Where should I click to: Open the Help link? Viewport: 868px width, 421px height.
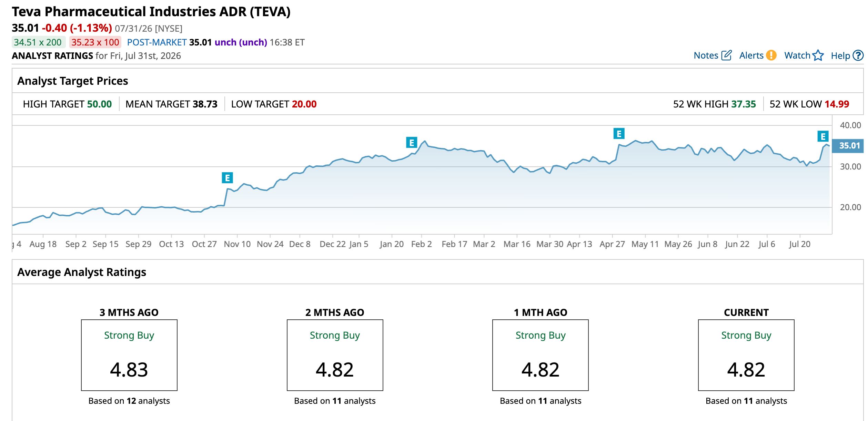tap(840, 55)
